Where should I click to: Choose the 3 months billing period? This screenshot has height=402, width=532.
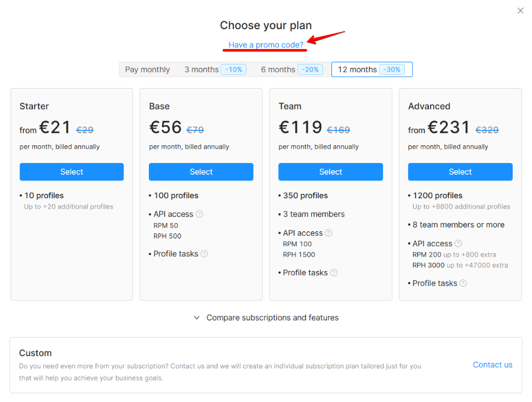click(202, 69)
